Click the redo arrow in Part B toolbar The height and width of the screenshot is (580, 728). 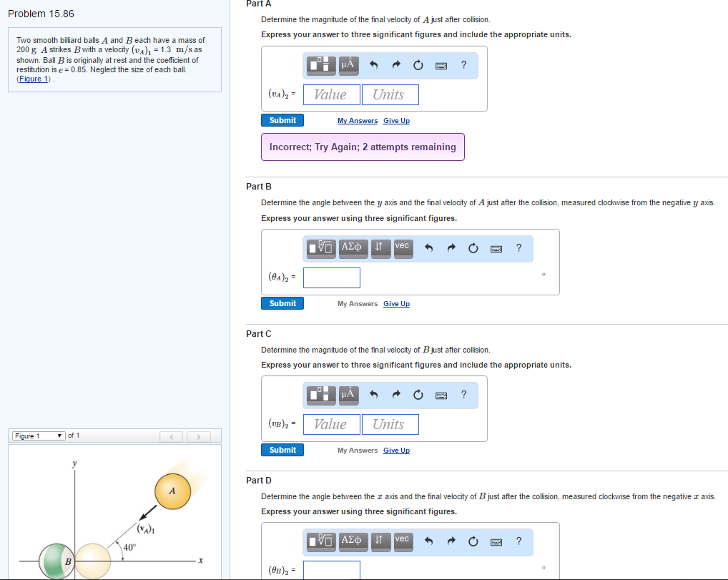(451, 248)
